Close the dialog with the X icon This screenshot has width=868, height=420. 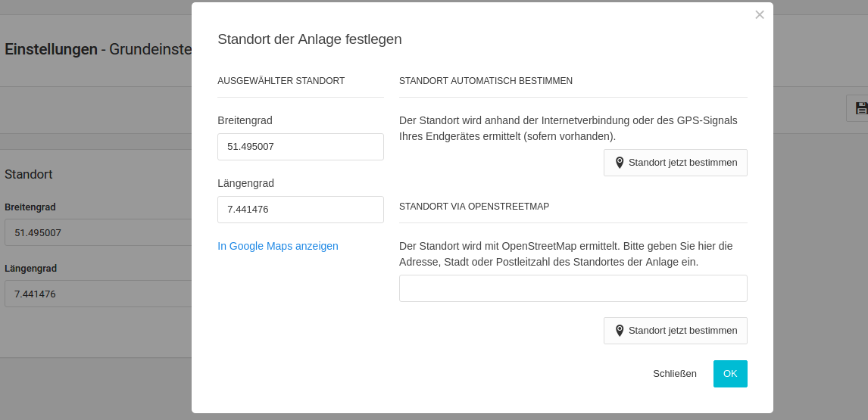pyautogui.click(x=760, y=14)
